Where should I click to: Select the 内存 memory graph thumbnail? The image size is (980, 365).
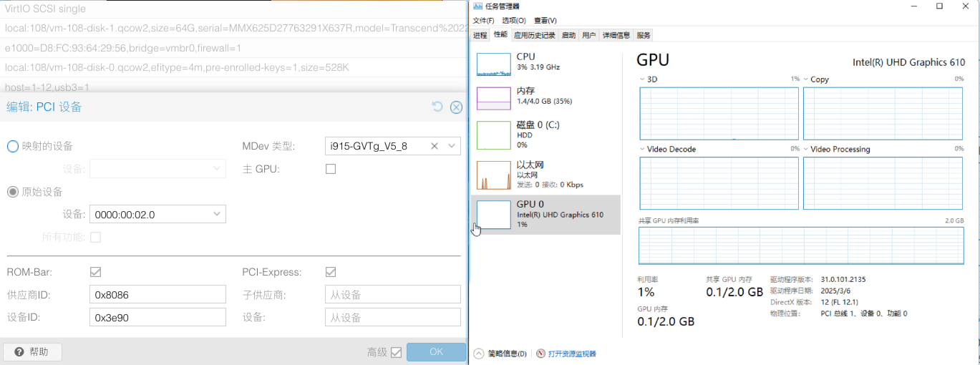click(x=494, y=98)
